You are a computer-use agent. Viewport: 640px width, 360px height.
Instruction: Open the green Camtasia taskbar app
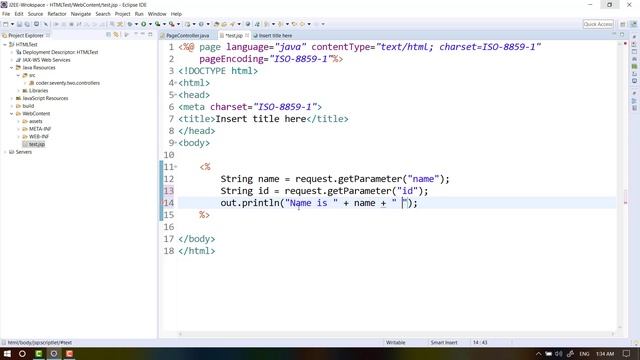pyautogui.click(x=38, y=353)
